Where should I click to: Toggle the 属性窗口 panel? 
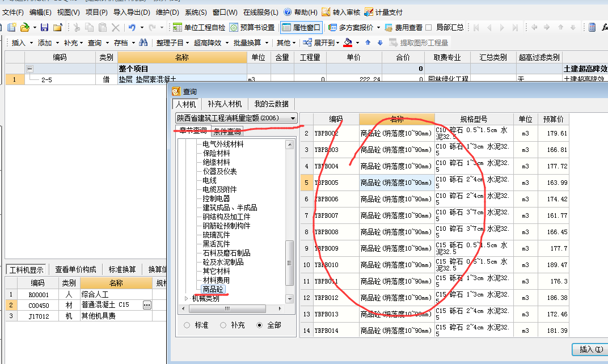tap(302, 28)
